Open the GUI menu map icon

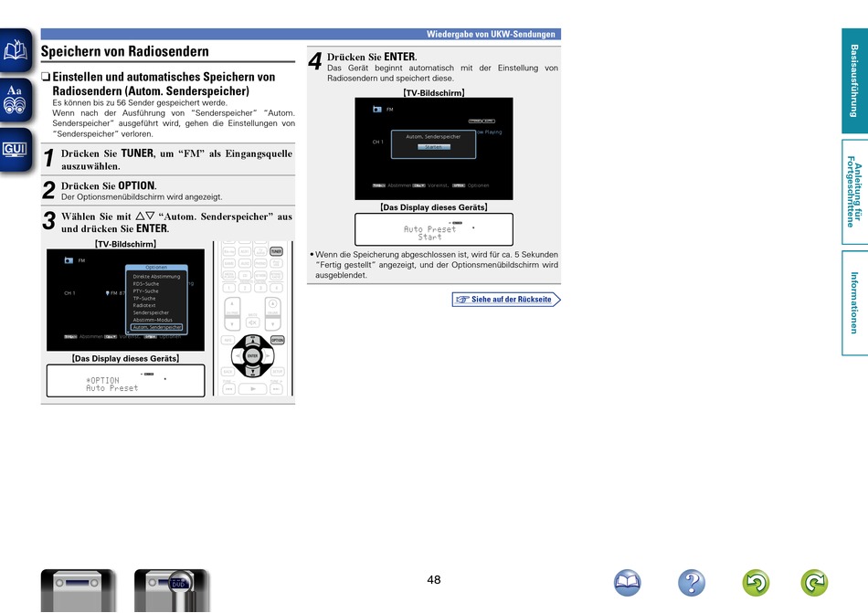(x=16, y=150)
